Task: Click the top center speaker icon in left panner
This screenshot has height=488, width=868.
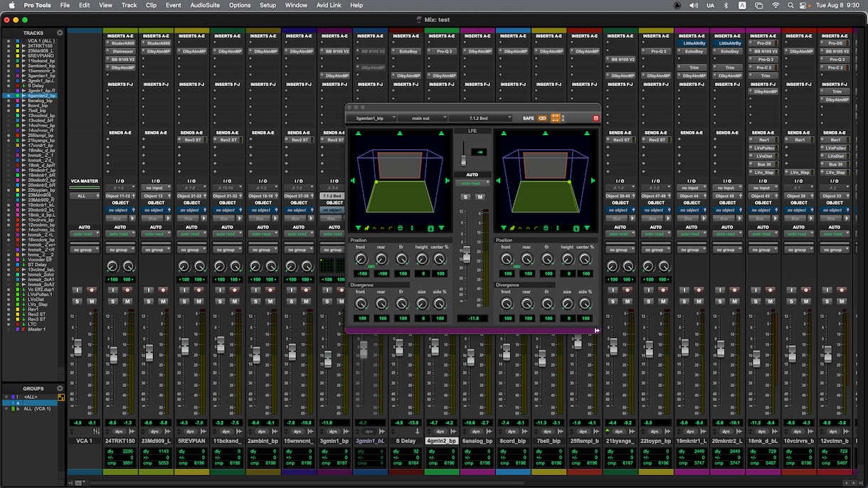Action: tap(399, 132)
